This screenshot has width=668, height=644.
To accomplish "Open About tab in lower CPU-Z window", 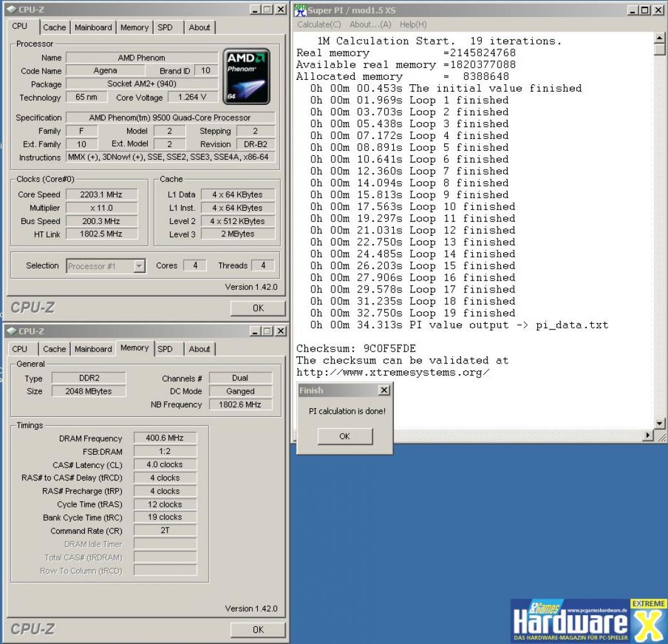I will tap(199, 349).
